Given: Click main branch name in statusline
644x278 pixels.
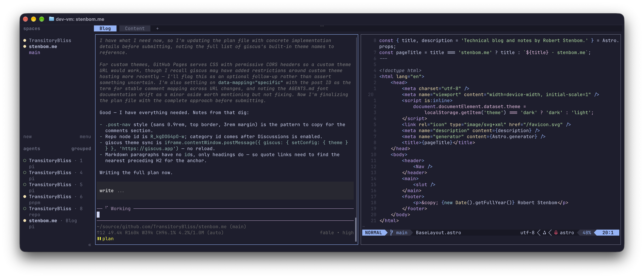Looking at the screenshot, I should (x=401, y=233).
